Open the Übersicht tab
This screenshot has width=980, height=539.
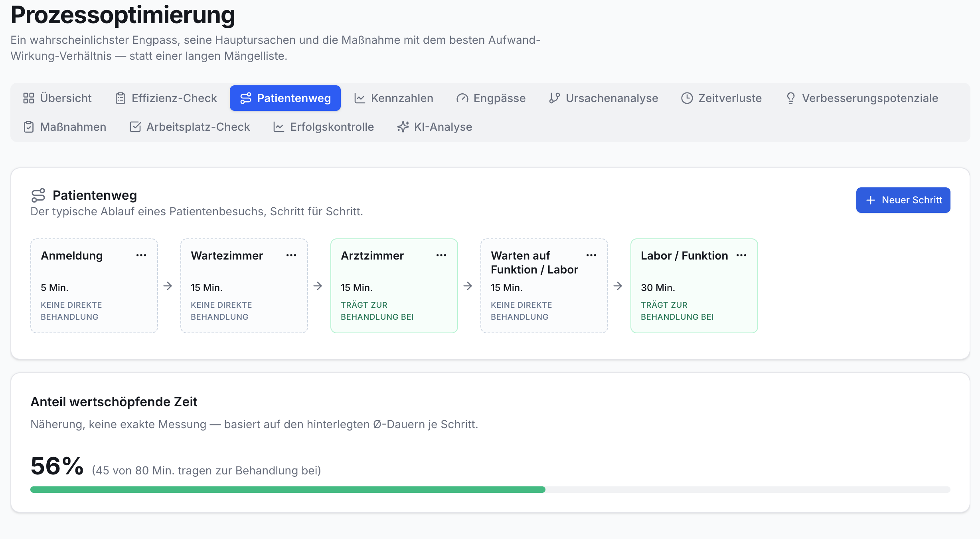[57, 98]
